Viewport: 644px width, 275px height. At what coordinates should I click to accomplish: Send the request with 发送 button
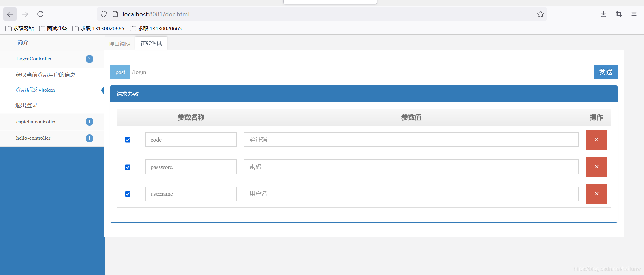(605, 72)
